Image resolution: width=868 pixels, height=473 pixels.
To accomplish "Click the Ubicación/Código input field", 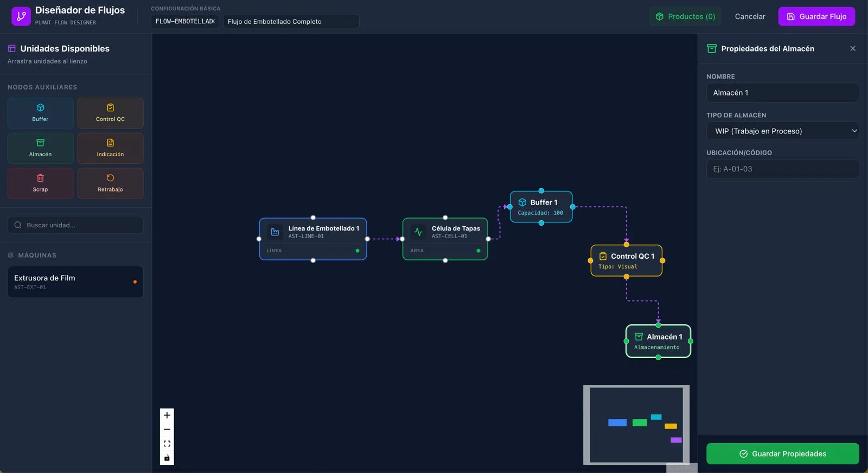I will tap(782, 169).
